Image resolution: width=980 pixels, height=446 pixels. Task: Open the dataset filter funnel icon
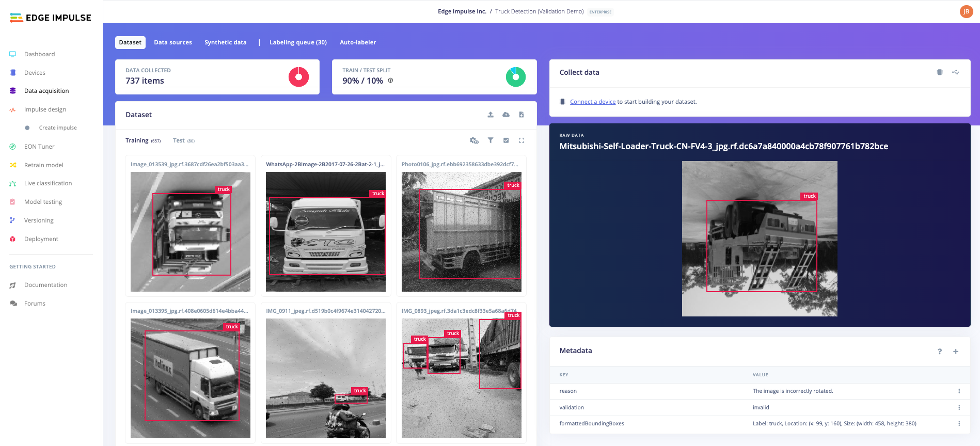click(x=491, y=140)
